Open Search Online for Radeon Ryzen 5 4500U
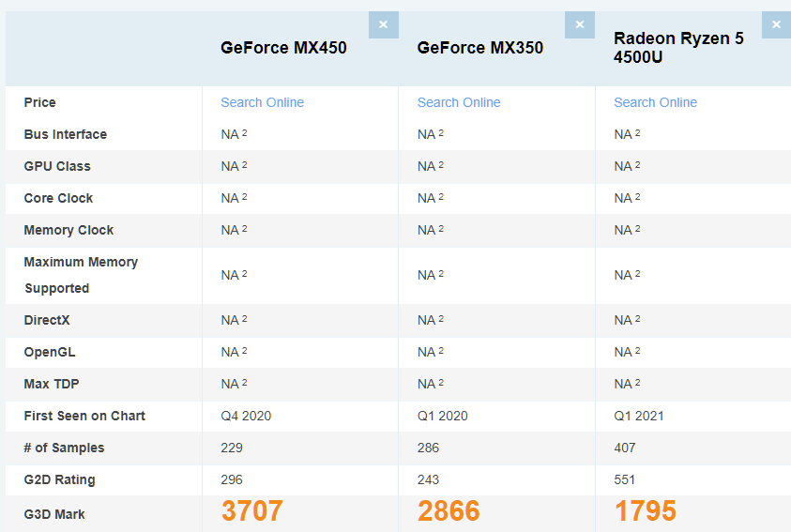This screenshot has width=791, height=532. (655, 102)
